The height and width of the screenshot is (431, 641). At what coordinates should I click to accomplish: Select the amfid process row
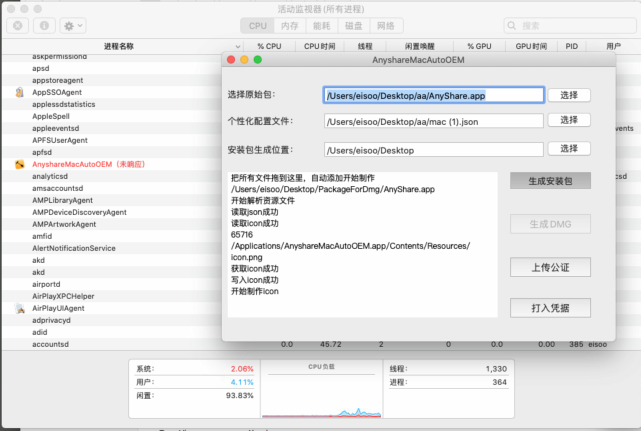tap(112, 236)
